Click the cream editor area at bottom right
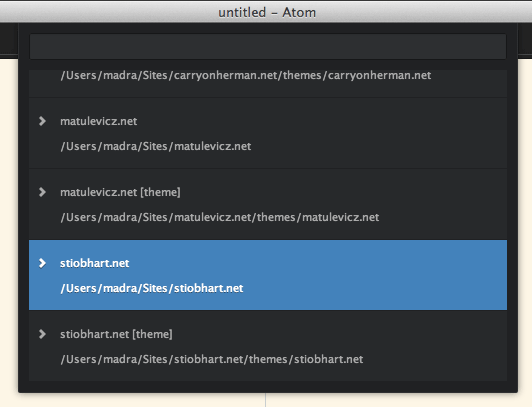 (x=399, y=400)
